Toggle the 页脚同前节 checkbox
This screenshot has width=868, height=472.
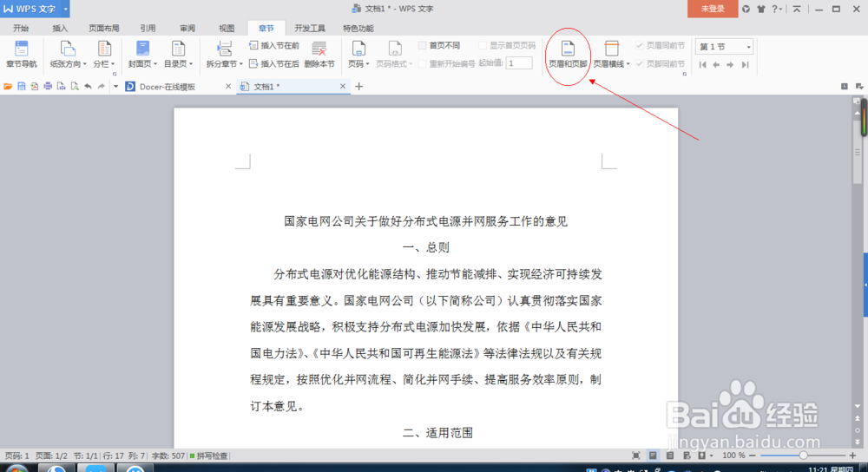pyautogui.click(x=640, y=63)
